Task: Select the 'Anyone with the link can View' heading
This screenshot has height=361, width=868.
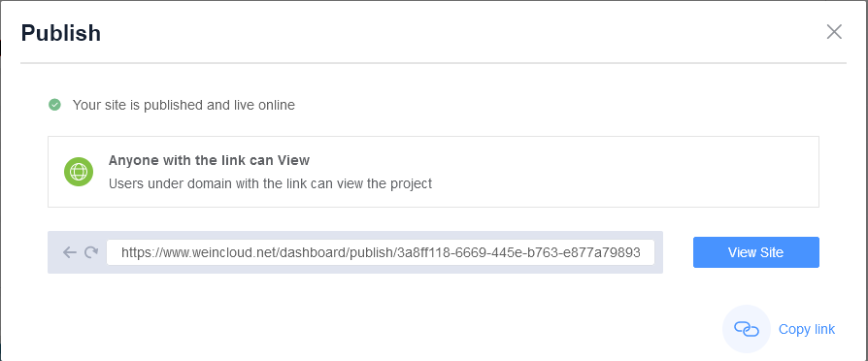Action: [209, 160]
